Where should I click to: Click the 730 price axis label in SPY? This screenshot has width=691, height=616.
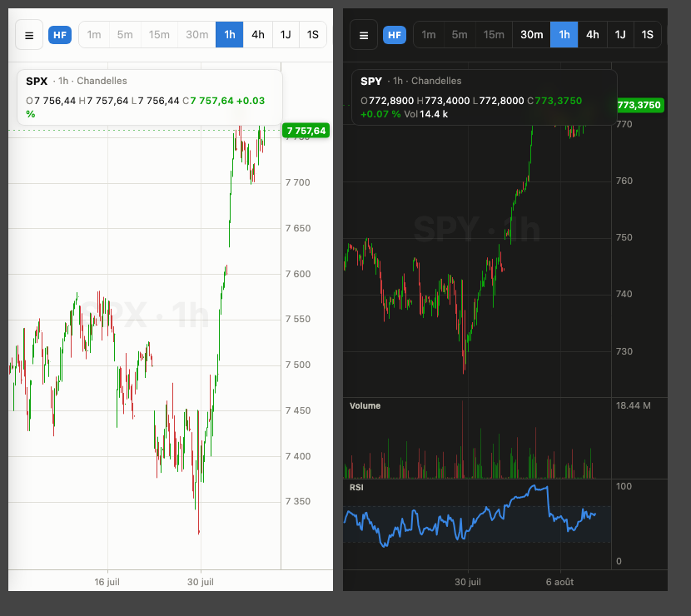(x=624, y=351)
